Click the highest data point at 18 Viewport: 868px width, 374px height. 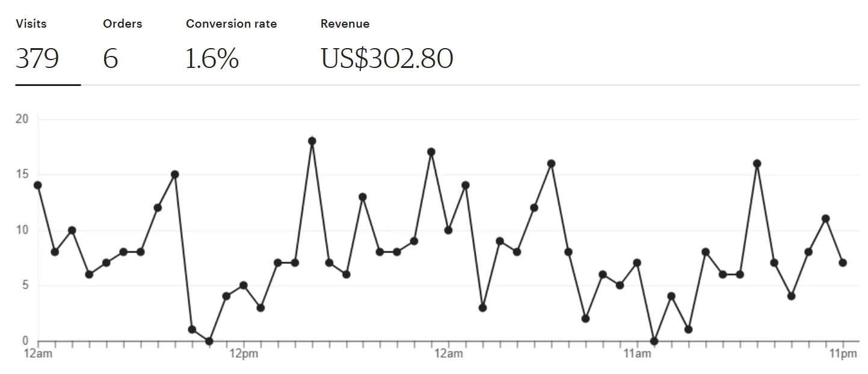coord(312,141)
